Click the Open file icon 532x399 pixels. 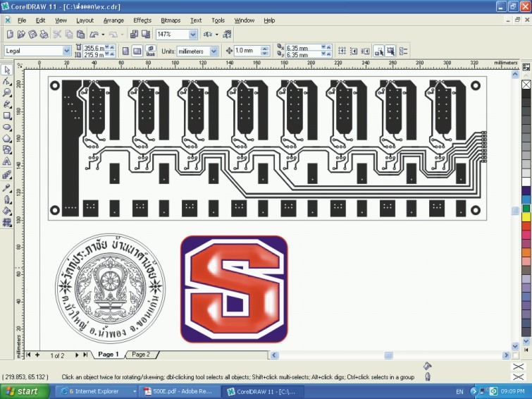(21, 35)
